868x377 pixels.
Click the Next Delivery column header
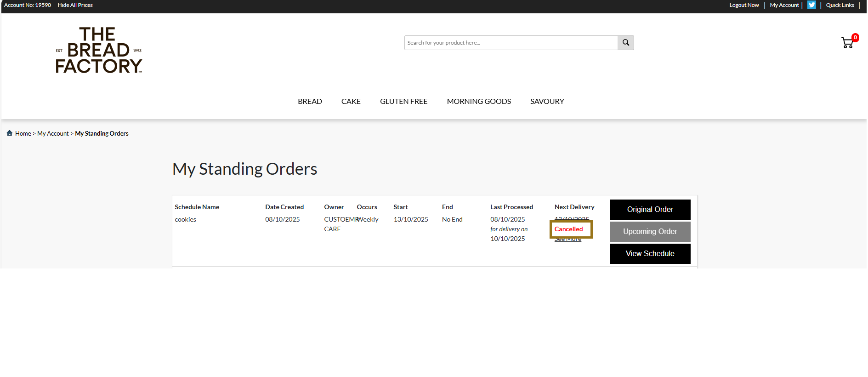point(574,207)
